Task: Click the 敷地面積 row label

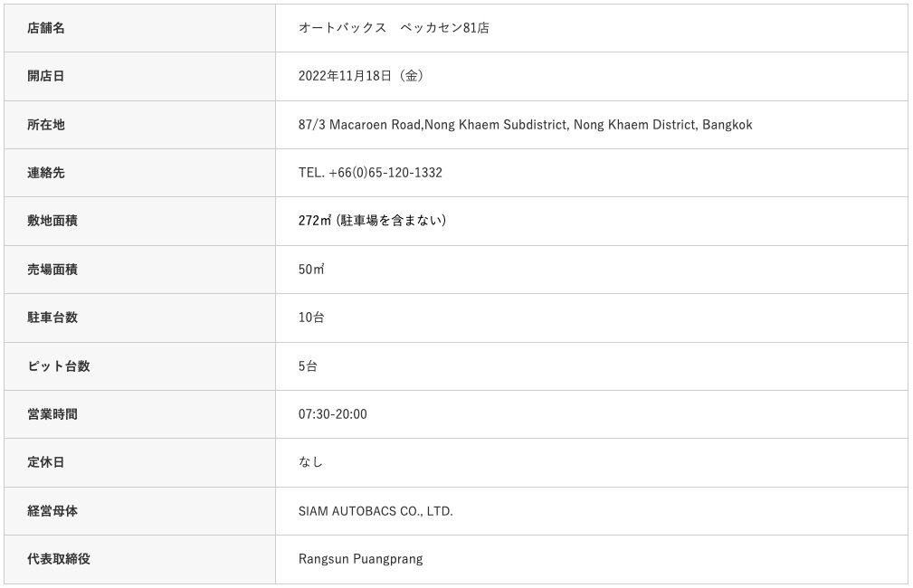Action: 52,221
